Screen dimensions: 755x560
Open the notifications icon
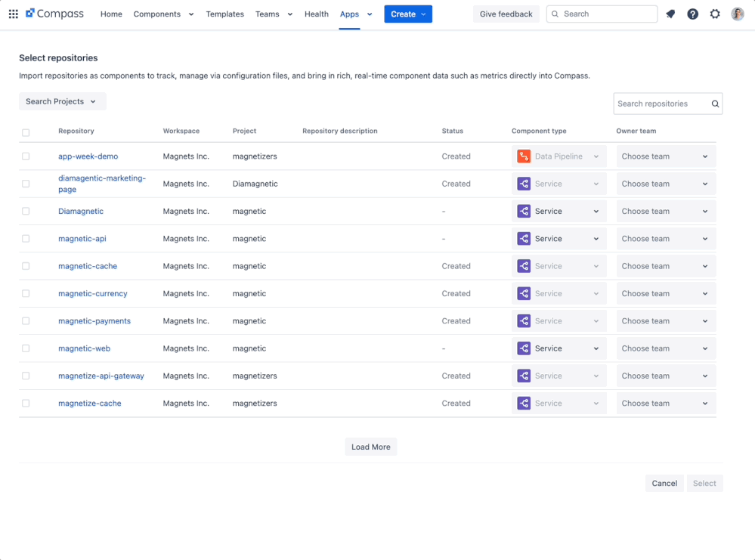[670, 14]
